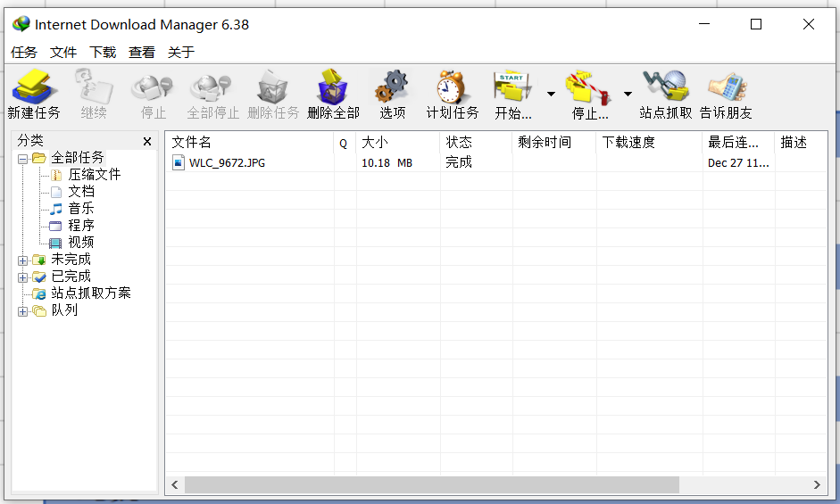Sort by Q column header
The image size is (840, 504).
(x=345, y=142)
